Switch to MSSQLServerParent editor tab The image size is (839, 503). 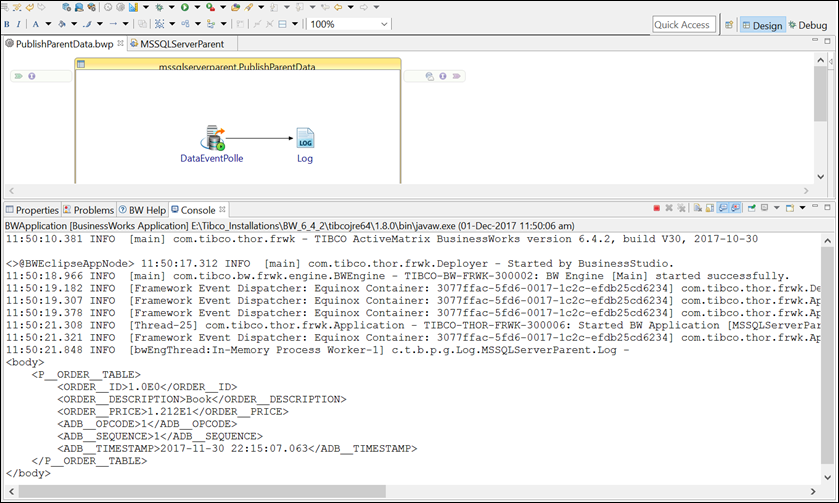[x=182, y=44]
